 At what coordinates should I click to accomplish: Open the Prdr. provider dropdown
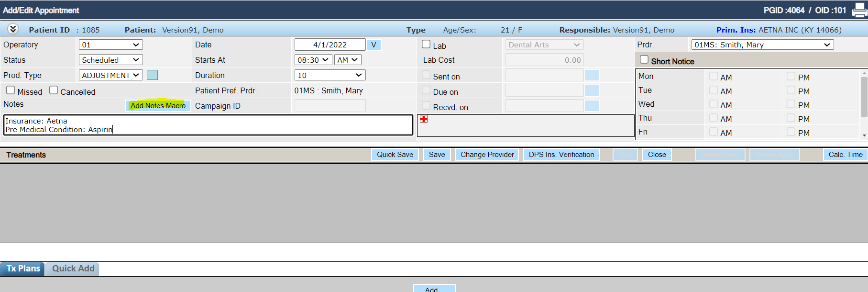pos(762,45)
